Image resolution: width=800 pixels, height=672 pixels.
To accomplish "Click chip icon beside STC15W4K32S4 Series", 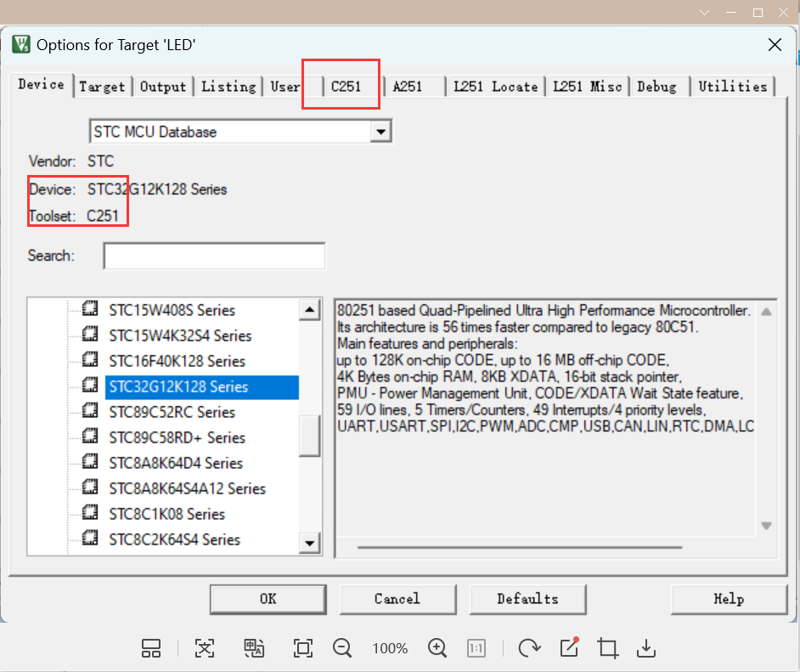I will pyautogui.click(x=90, y=334).
